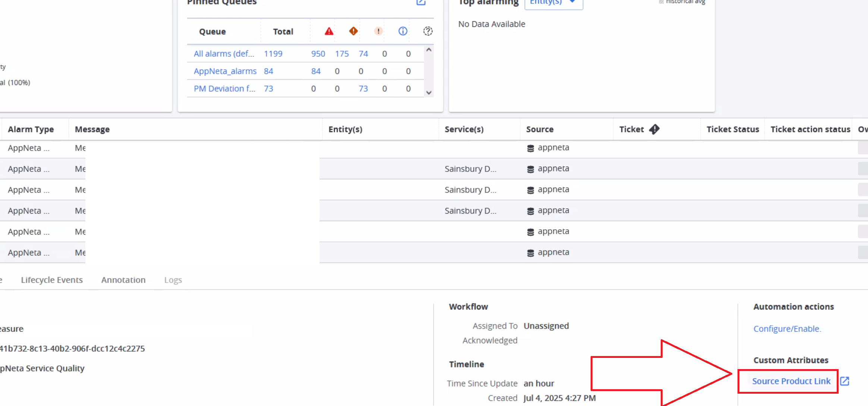Click the unknown severity question mark icon

[x=428, y=31]
